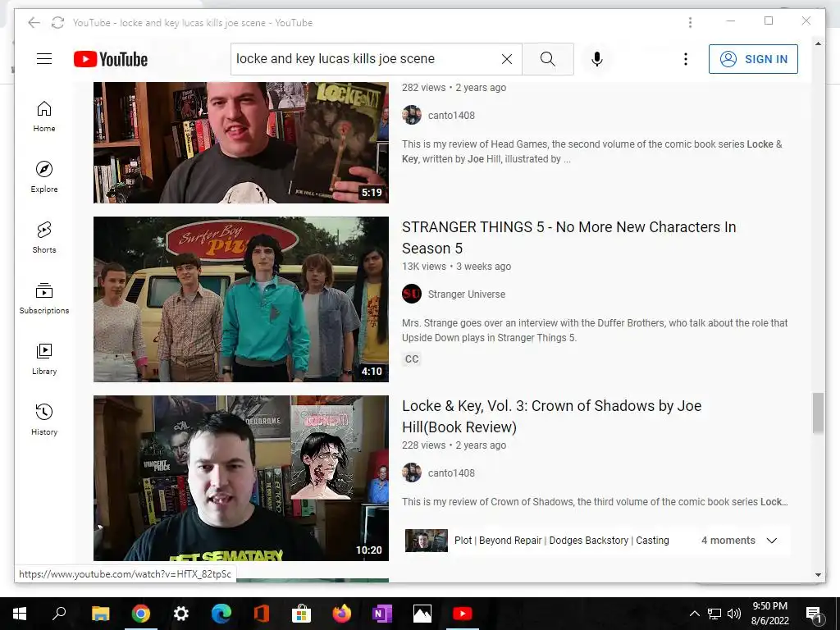Open the YouTube hamburger guide menu
840x630 pixels.
[44, 59]
